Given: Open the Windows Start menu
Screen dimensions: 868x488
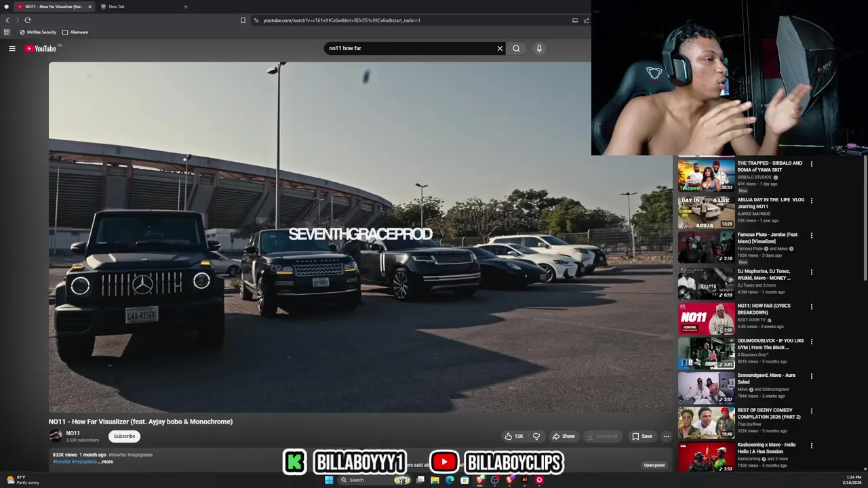Looking at the screenshot, I should (x=329, y=480).
